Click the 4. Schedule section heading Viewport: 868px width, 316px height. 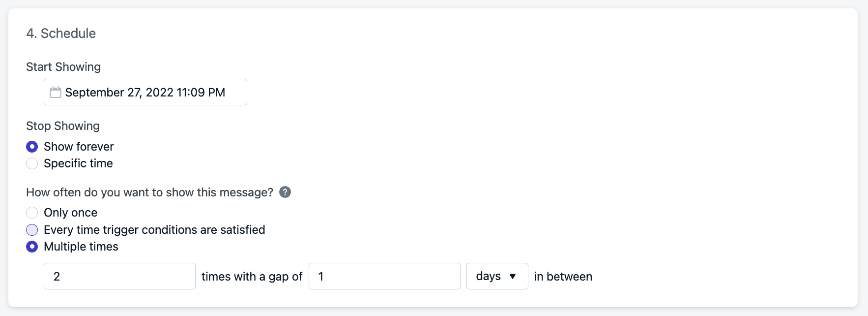(x=61, y=33)
